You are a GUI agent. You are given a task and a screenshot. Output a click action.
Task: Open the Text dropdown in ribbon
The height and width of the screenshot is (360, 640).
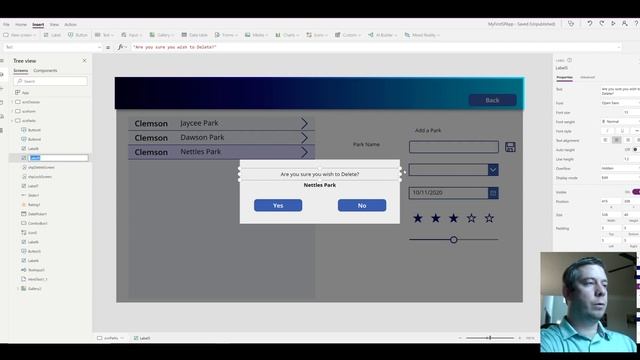pyautogui.click(x=104, y=35)
